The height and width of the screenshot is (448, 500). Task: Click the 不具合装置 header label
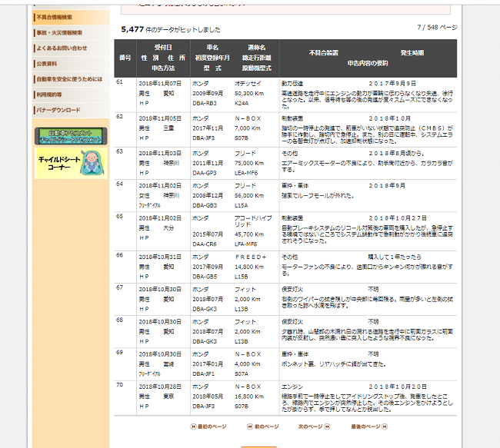pyautogui.click(x=324, y=53)
